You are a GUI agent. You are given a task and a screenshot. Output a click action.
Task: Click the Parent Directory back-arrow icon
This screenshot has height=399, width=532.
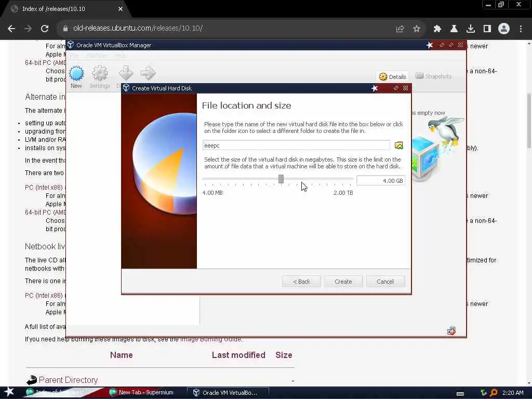(32, 380)
